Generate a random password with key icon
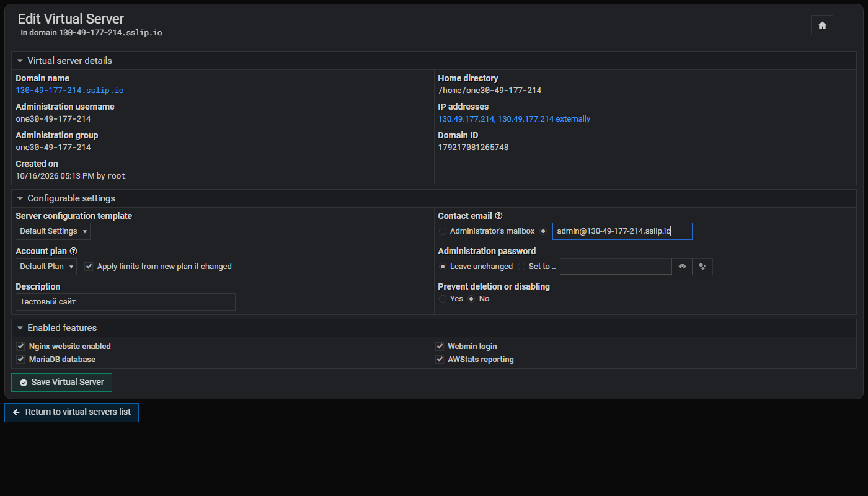This screenshot has height=496, width=868. (702, 267)
